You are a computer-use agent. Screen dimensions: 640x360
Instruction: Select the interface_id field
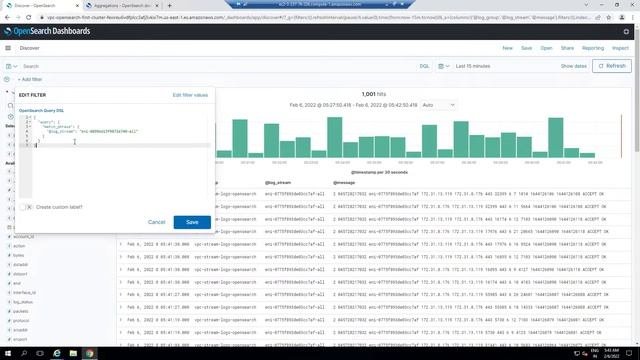(24, 293)
